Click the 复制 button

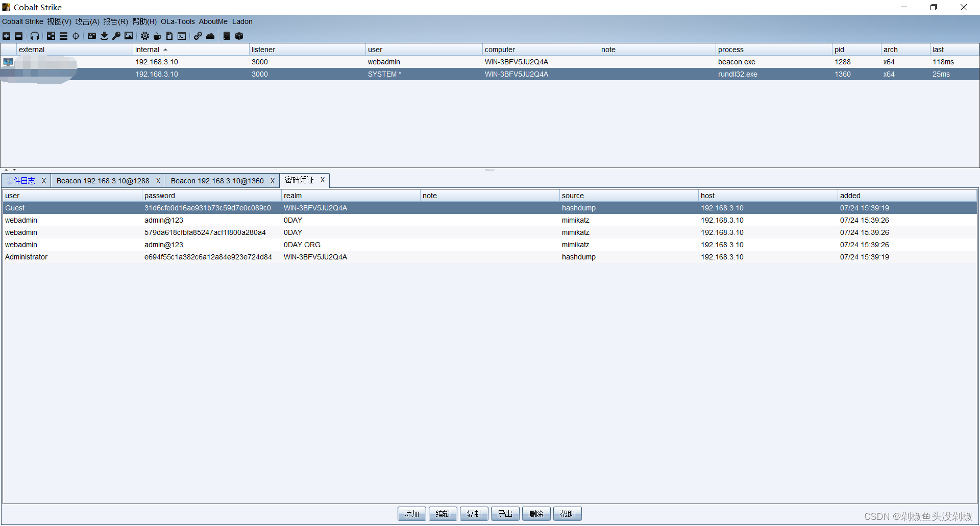(x=474, y=514)
